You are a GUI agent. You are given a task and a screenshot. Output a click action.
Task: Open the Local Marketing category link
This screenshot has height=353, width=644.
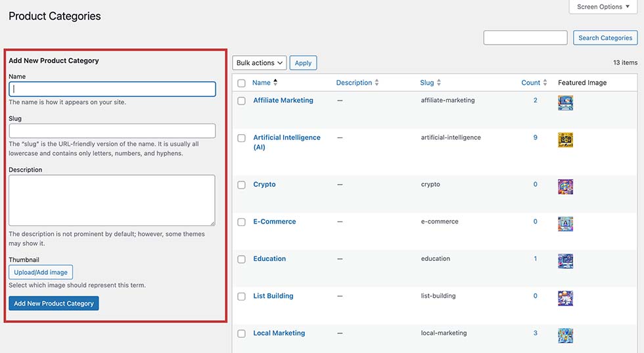(279, 333)
